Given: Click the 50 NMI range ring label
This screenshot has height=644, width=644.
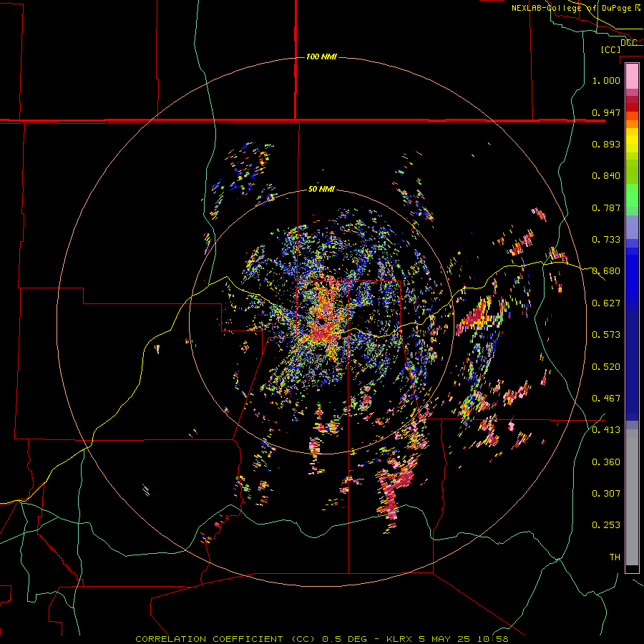Looking at the screenshot, I should click(x=321, y=189).
